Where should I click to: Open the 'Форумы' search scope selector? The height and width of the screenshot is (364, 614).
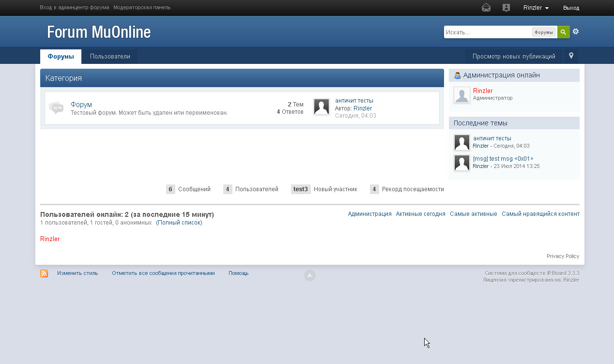point(544,32)
